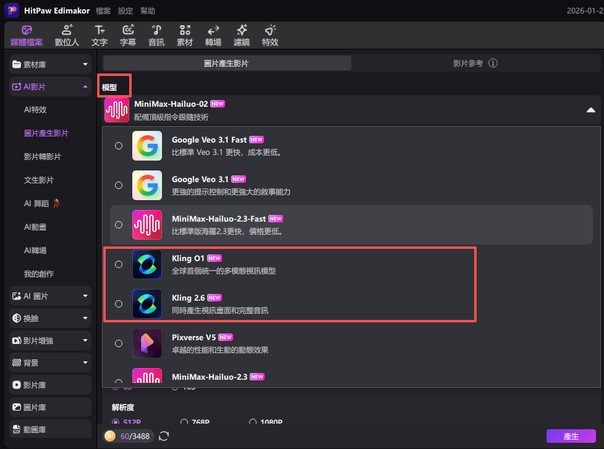Open the 素材 materials tool

[x=184, y=36]
